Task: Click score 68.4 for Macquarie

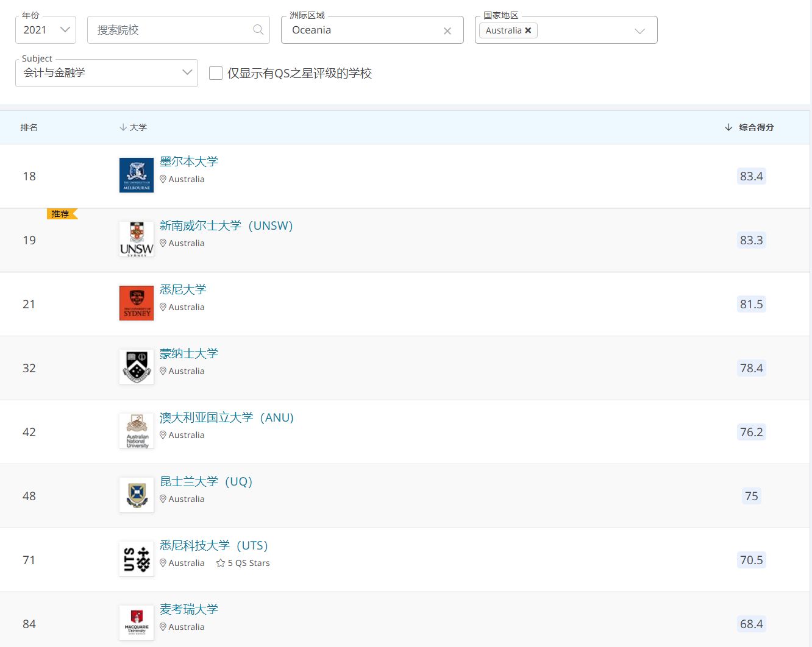Action: tap(752, 624)
